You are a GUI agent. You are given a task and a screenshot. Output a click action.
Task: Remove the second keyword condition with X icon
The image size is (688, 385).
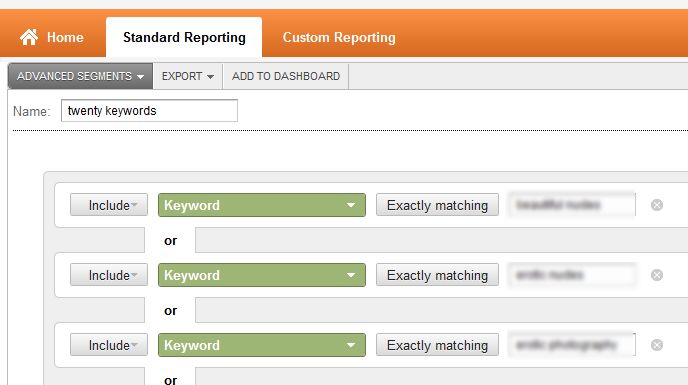click(657, 275)
